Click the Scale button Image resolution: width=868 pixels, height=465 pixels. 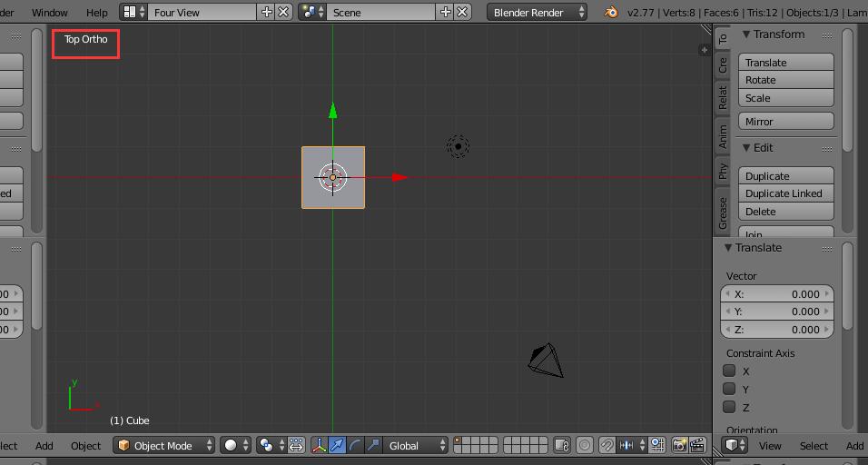tap(786, 98)
